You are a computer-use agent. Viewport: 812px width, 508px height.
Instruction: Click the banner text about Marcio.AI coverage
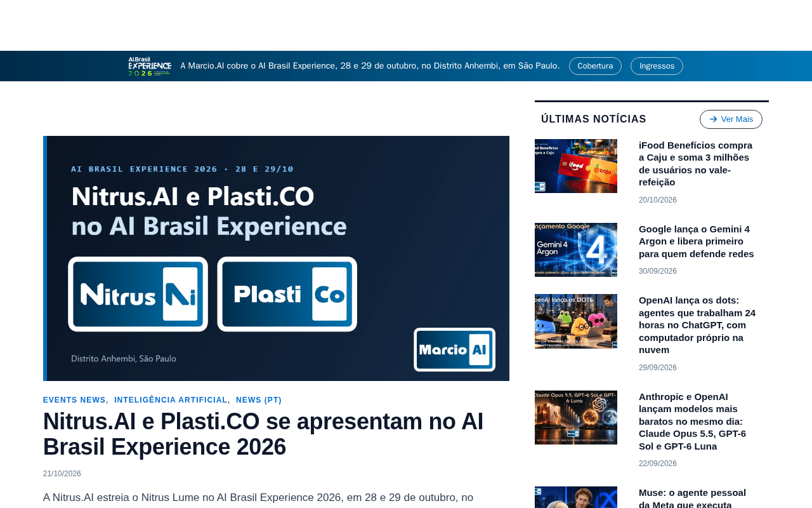click(x=370, y=66)
